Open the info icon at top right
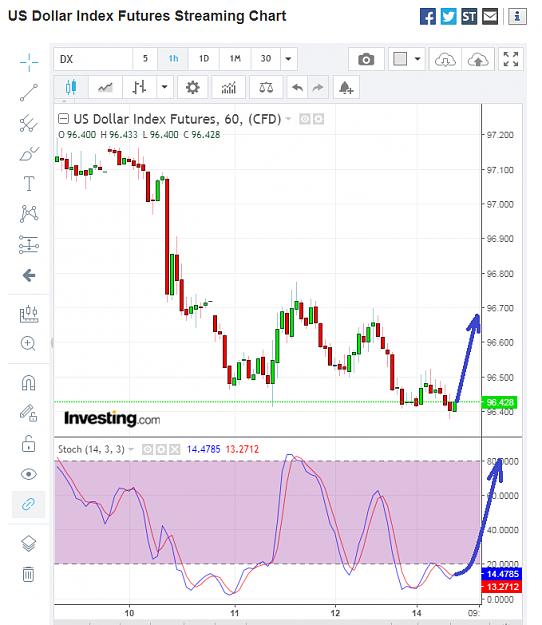 tap(517, 17)
